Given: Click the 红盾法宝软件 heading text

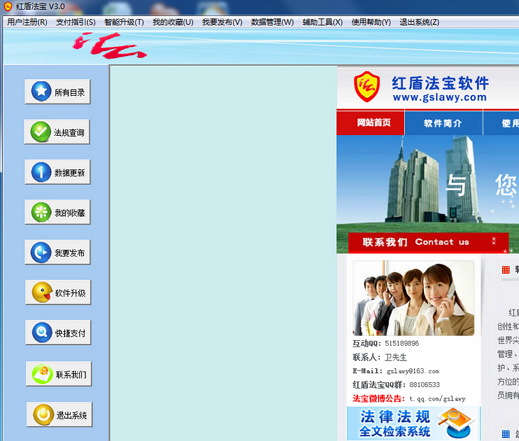Looking at the screenshot, I should [x=440, y=83].
